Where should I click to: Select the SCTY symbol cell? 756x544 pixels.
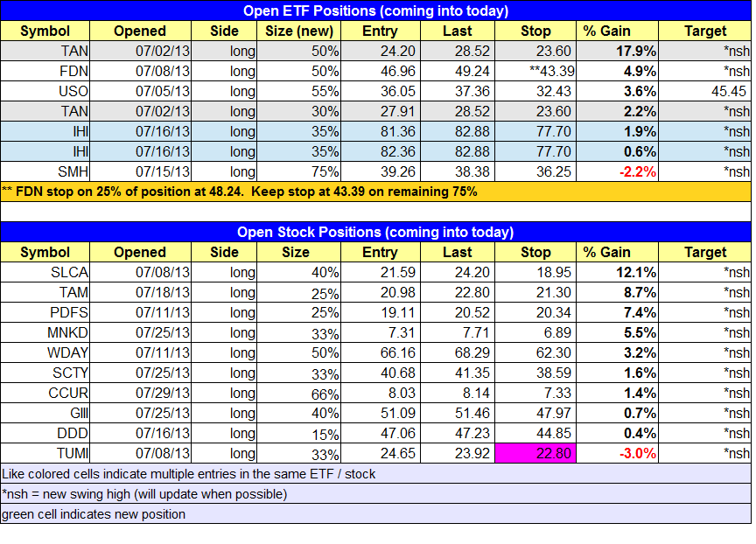pyautogui.click(x=45, y=373)
